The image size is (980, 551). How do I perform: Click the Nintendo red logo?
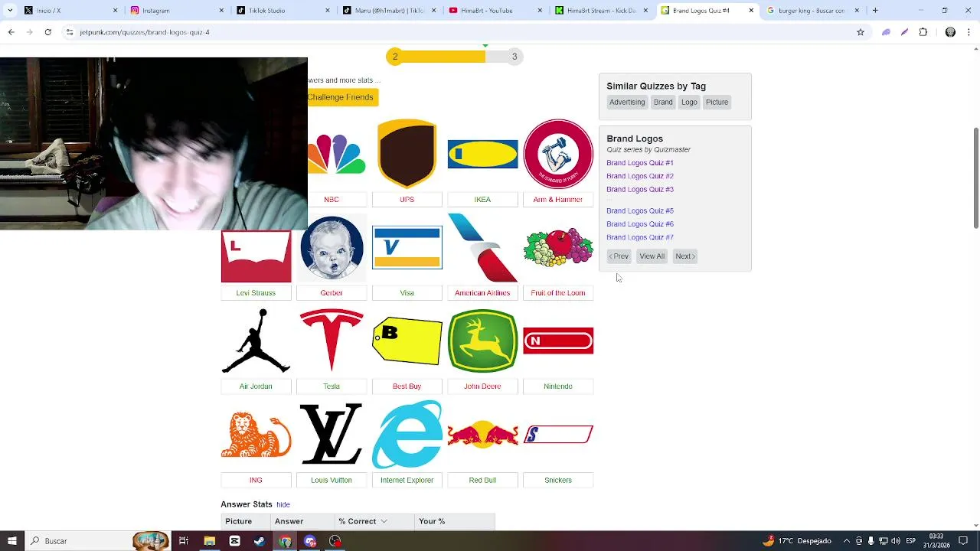pyautogui.click(x=558, y=341)
